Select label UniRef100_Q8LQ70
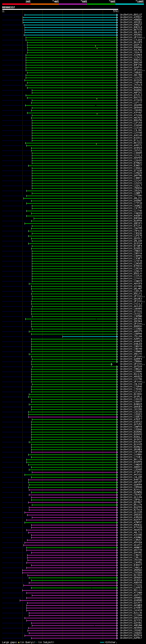This screenshot has width=146, height=644. pyautogui.click(x=131, y=32)
